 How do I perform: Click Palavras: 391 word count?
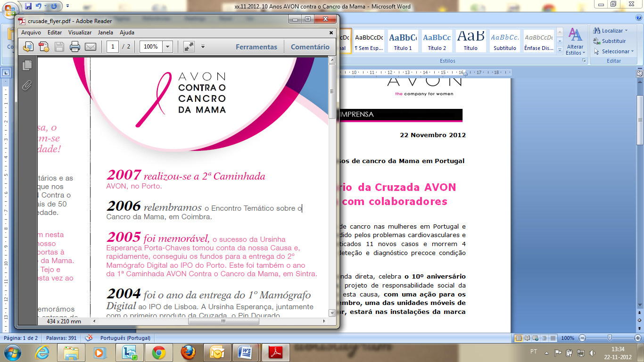click(61, 338)
